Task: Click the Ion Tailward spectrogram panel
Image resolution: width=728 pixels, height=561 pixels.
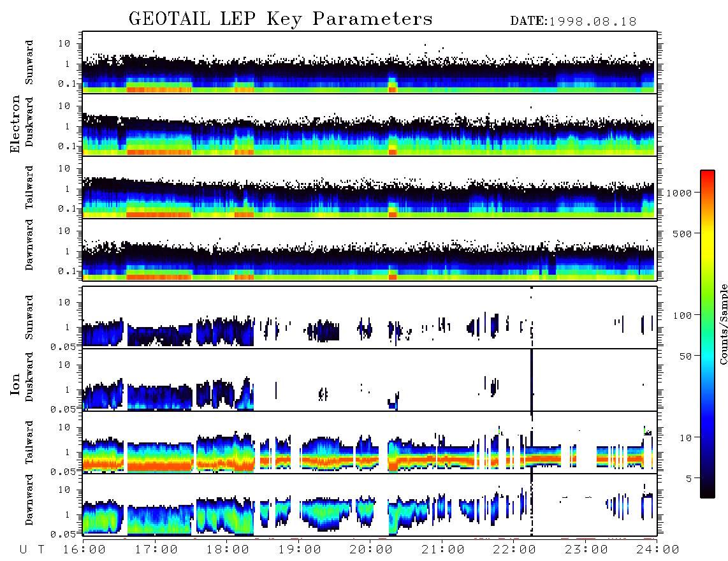Action: pyautogui.click(x=370, y=442)
